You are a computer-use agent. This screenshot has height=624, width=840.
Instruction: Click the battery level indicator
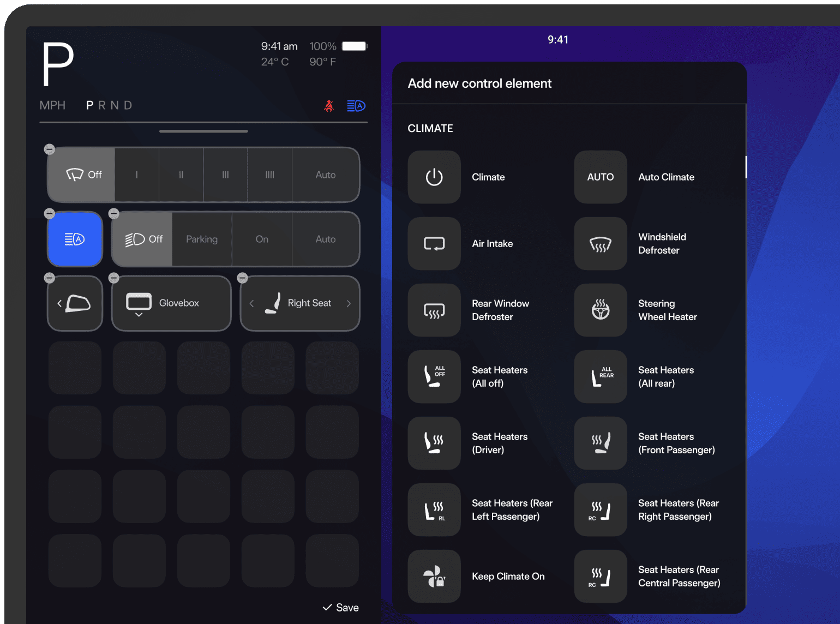[355, 46]
